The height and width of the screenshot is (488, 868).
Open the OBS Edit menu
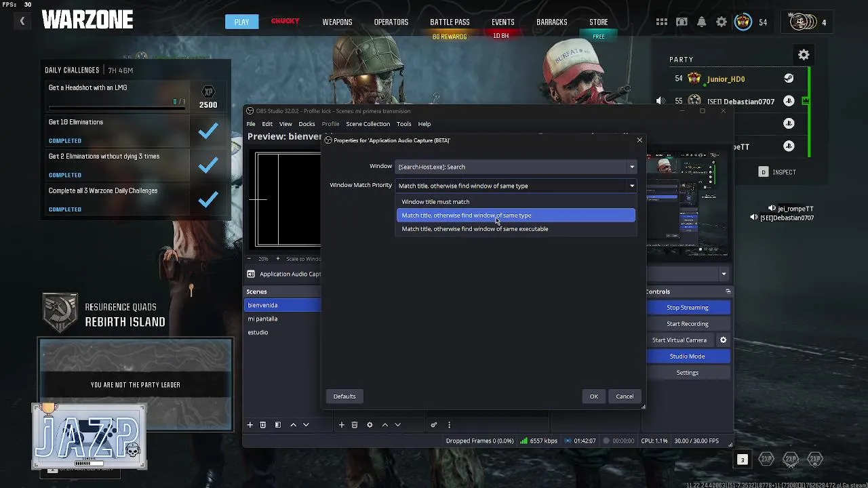[267, 124]
